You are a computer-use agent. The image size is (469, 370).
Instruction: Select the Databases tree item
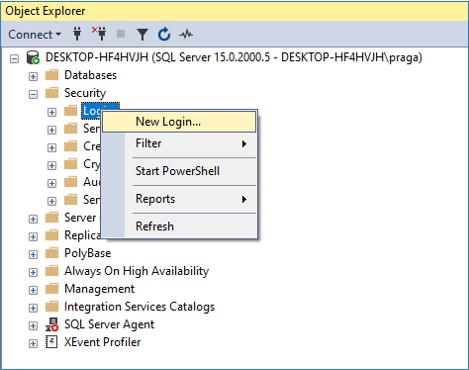point(90,75)
